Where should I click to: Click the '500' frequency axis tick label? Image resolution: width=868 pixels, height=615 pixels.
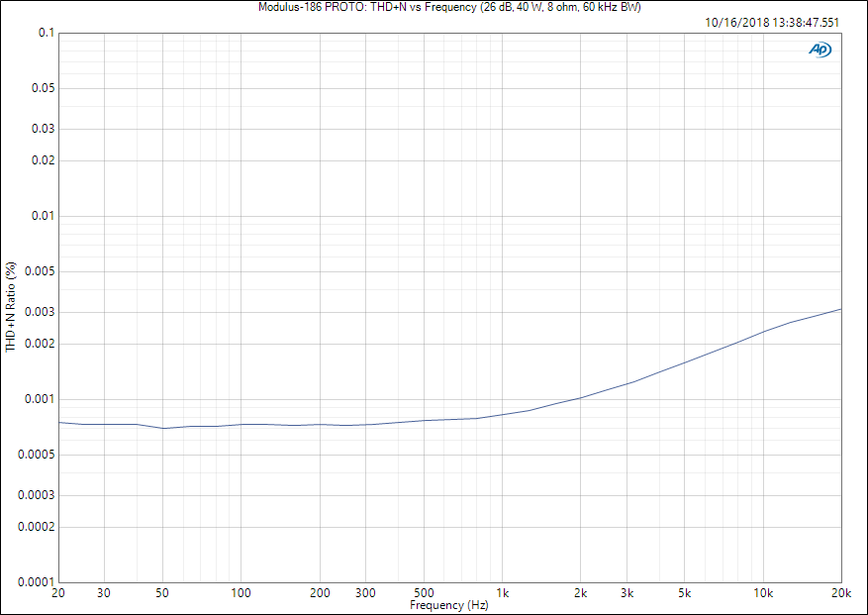coord(424,593)
